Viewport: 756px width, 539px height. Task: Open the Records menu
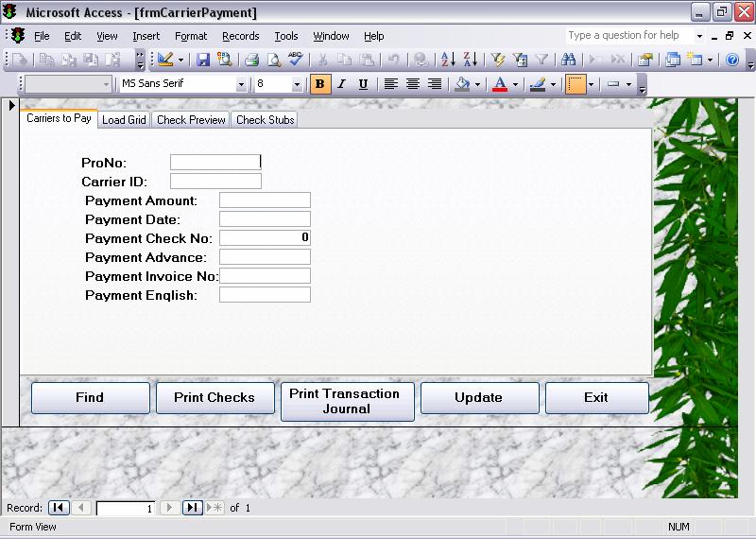240,36
